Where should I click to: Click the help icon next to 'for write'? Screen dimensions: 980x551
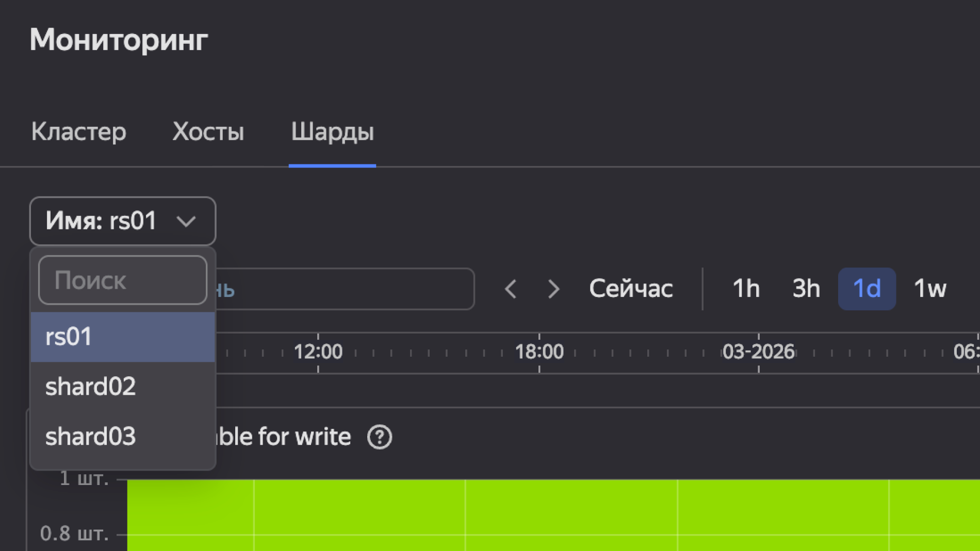pyautogui.click(x=379, y=437)
